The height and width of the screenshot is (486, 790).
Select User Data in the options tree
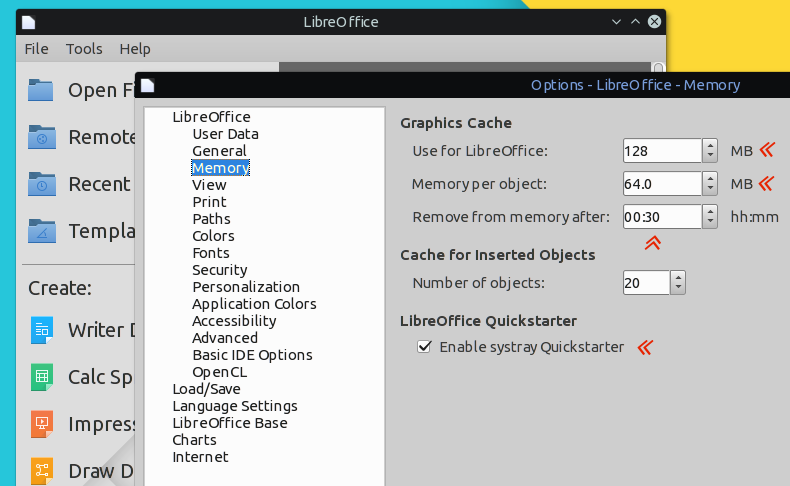pyautogui.click(x=225, y=134)
